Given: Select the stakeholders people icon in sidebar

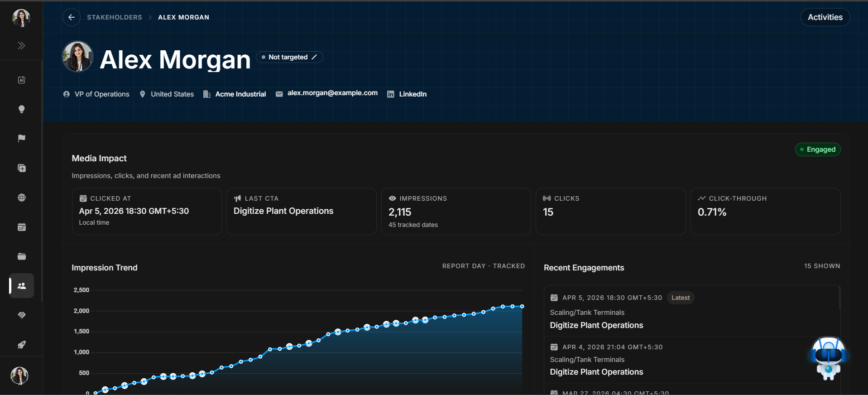Looking at the screenshot, I should tap(21, 286).
